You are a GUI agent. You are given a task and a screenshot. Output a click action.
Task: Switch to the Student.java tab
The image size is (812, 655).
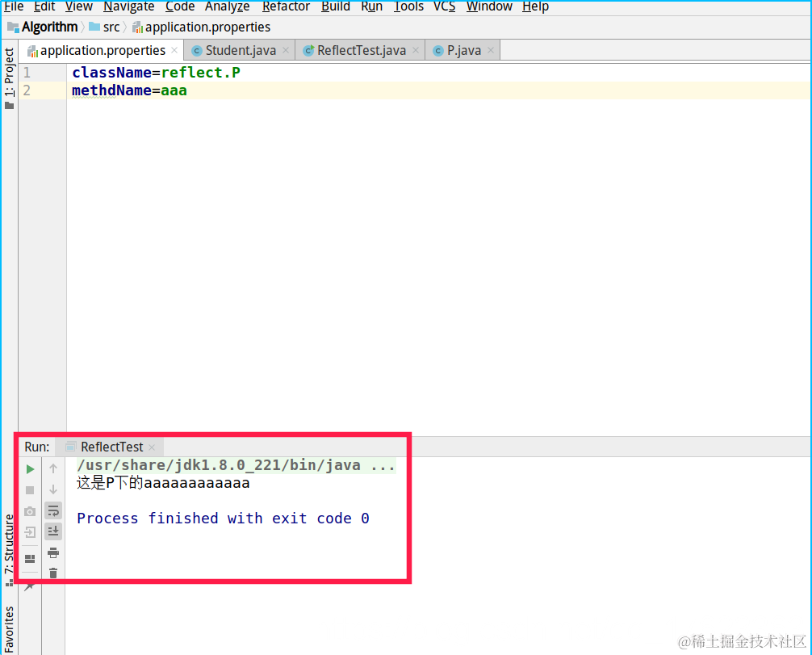[x=240, y=50]
